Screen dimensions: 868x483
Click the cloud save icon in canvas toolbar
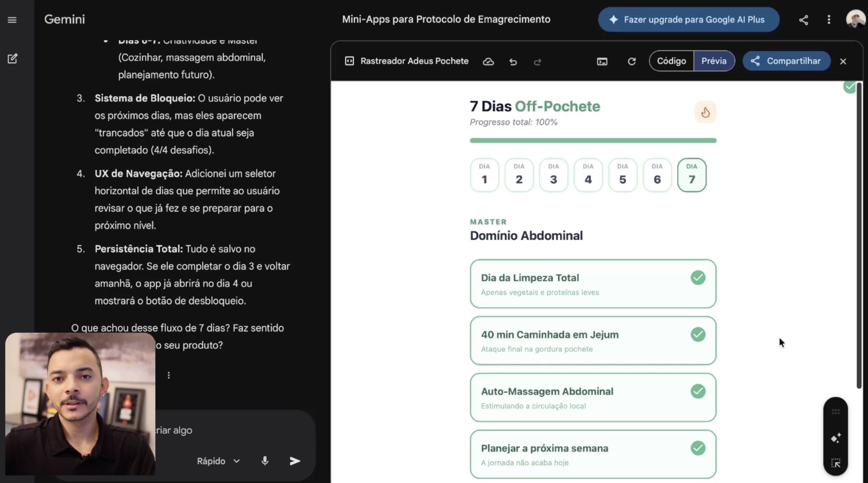488,61
